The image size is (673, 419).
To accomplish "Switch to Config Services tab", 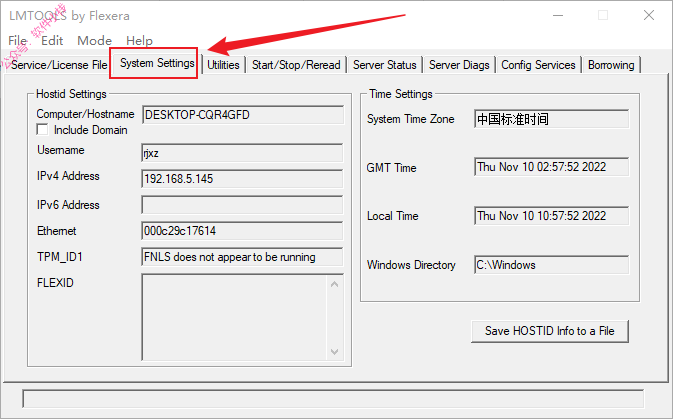I will [x=538, y=65].
